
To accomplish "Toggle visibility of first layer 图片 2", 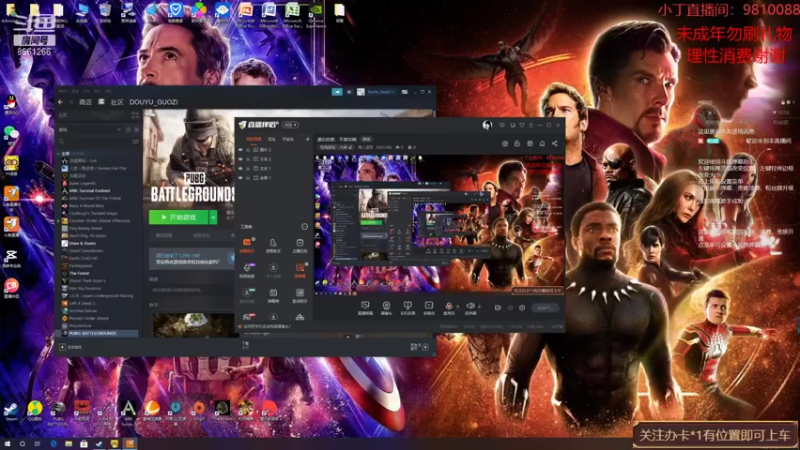I will pos(241,150).
